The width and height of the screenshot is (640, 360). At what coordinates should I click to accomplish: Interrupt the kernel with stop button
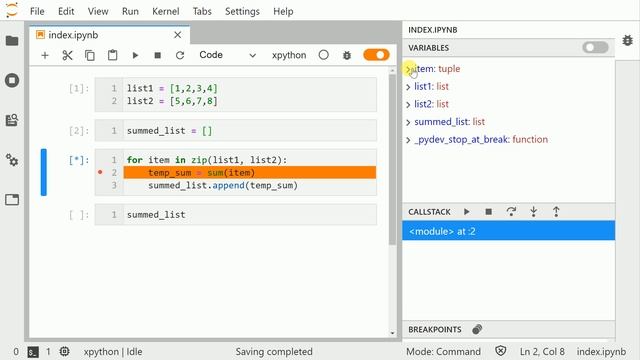(158, 55)
